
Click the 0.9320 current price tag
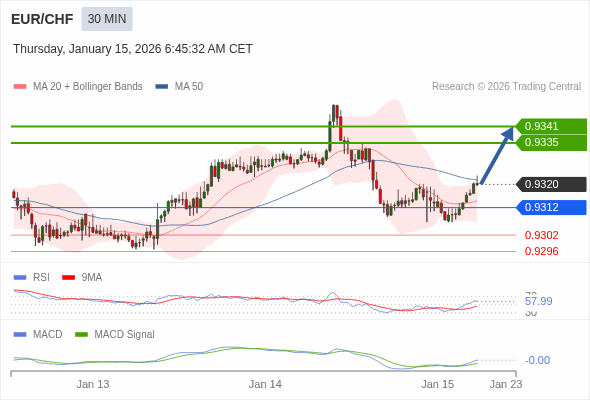pyautogui.click(x=551, y=184)
